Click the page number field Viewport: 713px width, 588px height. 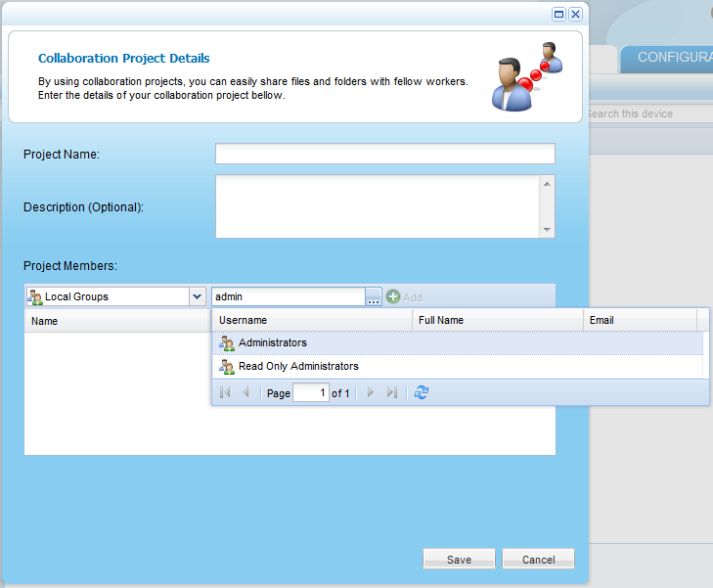coord(311,392)
